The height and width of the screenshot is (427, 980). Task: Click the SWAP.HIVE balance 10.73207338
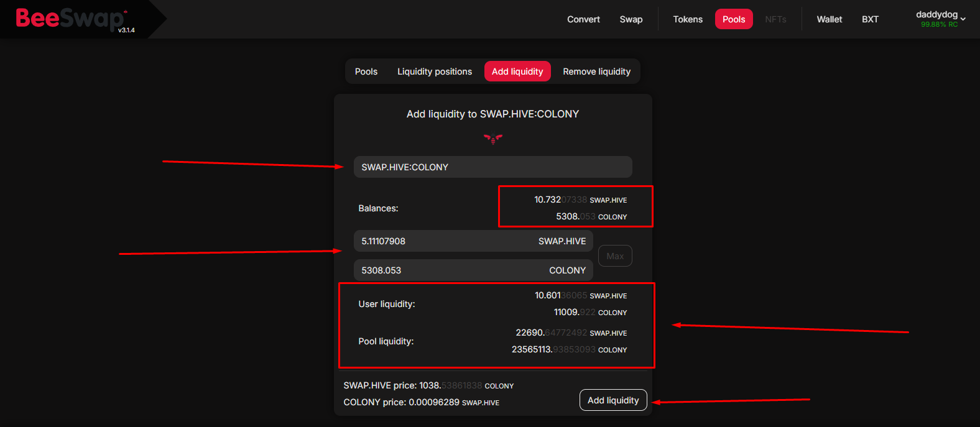[581, 200]
